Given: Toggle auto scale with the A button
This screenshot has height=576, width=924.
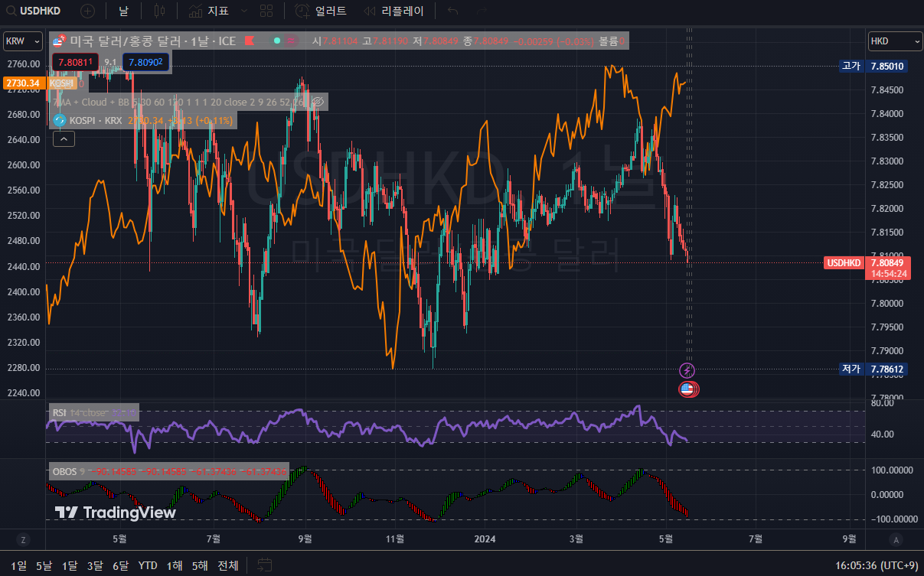Looking at the screenshot, I should (x=896, y=540).
